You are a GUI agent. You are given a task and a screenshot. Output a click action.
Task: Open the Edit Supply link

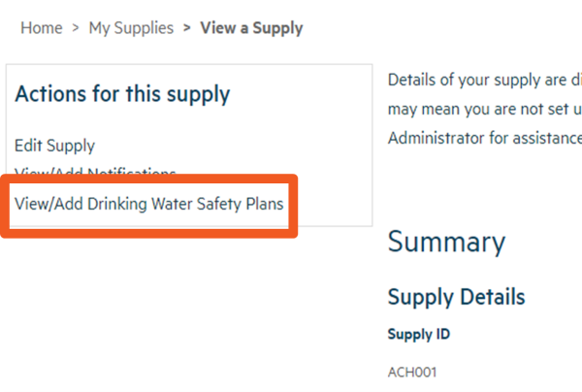click(x=54, y=146)
